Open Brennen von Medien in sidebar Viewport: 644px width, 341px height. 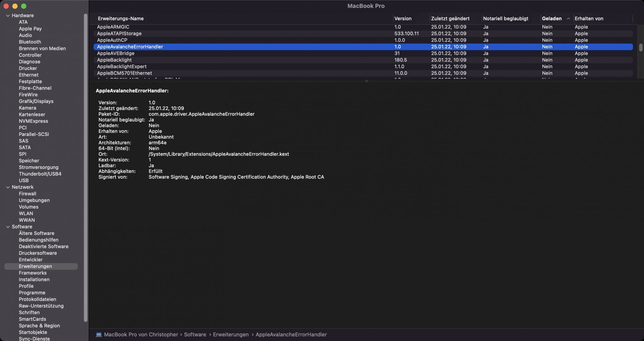click(x=42, y=49)
